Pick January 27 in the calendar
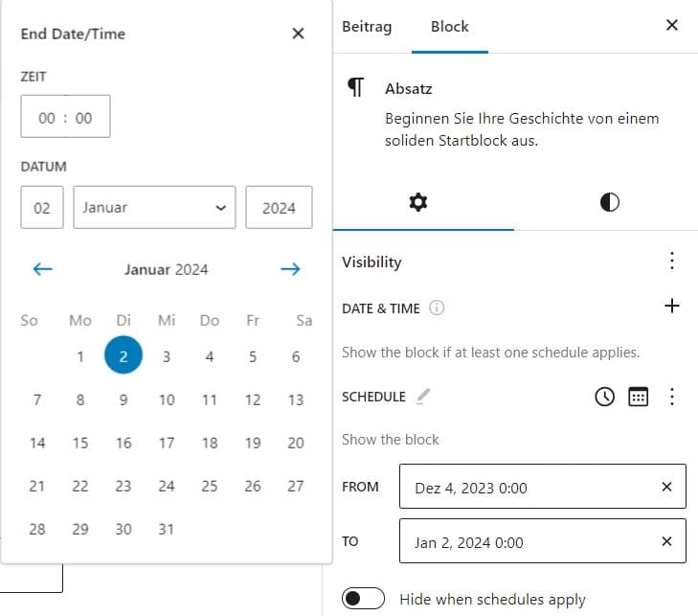698x616 pixels. tap(296, 486)
